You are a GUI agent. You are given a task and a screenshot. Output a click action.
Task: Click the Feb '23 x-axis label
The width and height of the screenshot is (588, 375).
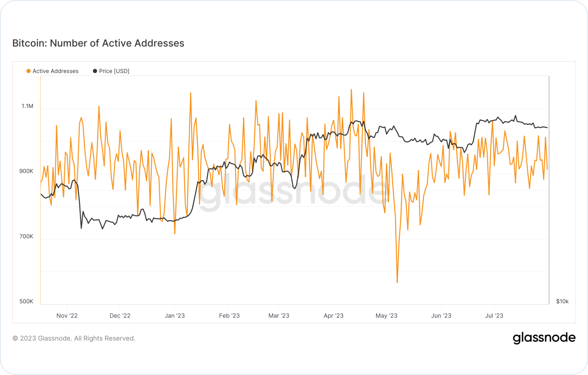click(229, 315)
